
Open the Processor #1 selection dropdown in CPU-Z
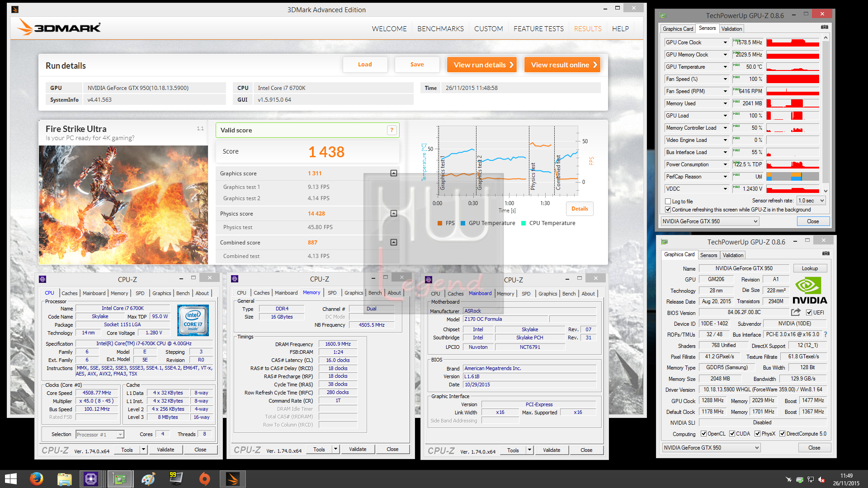[x=100, y=434]
